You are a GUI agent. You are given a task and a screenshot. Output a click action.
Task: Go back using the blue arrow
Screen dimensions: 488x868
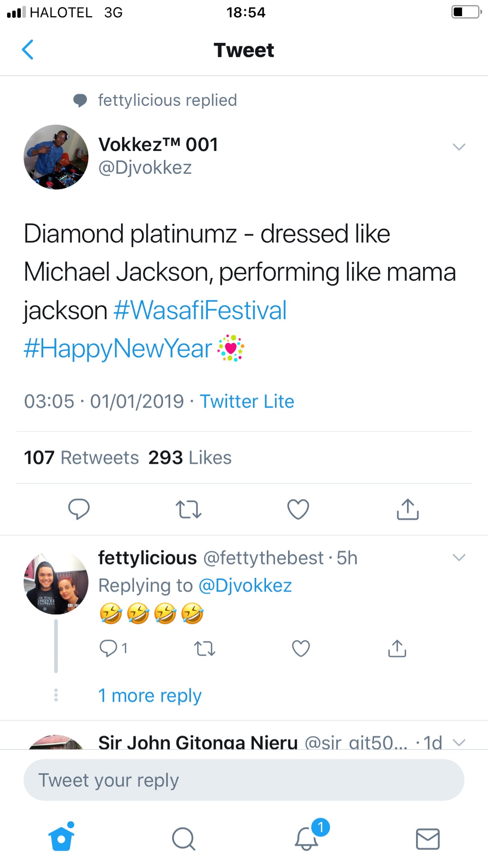pos(28,50)
